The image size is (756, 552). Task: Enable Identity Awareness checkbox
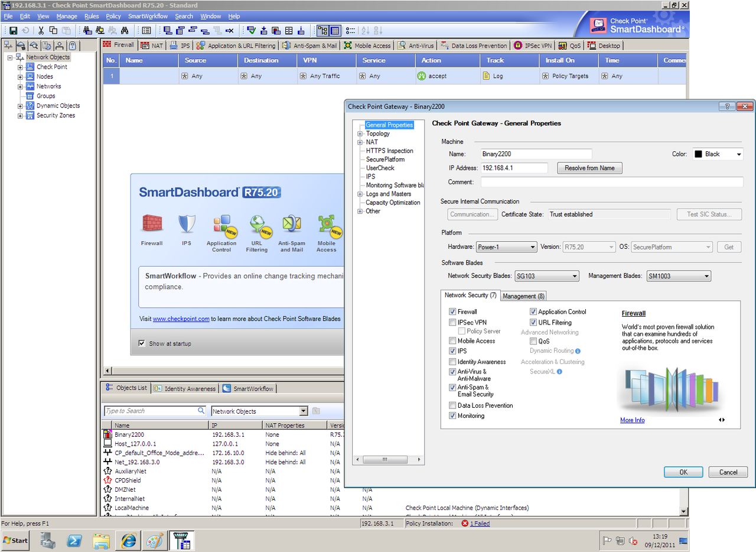tap(452, 362)
